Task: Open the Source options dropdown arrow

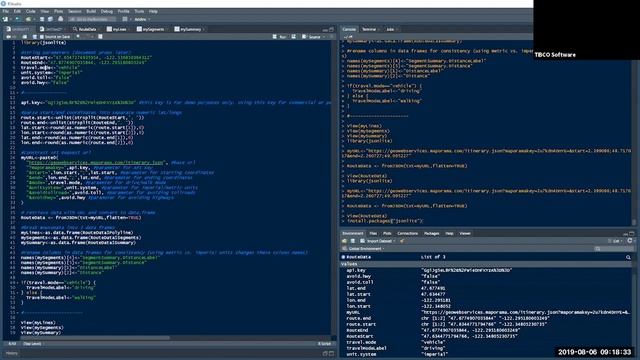Action: pos(324,37)
